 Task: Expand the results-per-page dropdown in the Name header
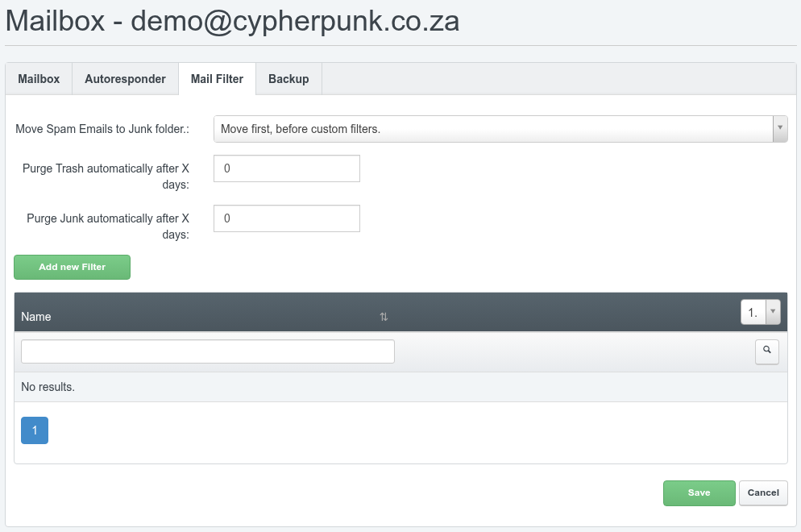tap(761, 312)
